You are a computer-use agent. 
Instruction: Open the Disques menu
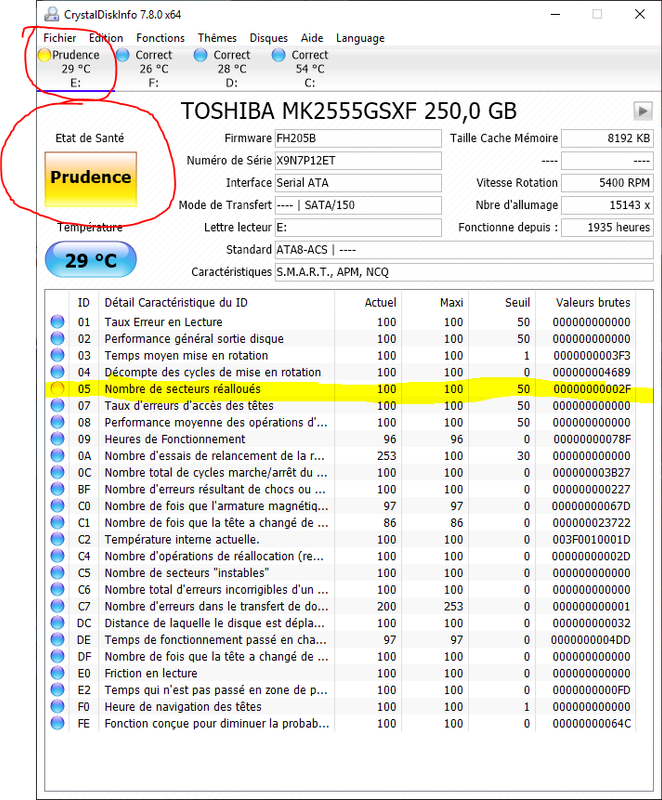pos(268,38)
